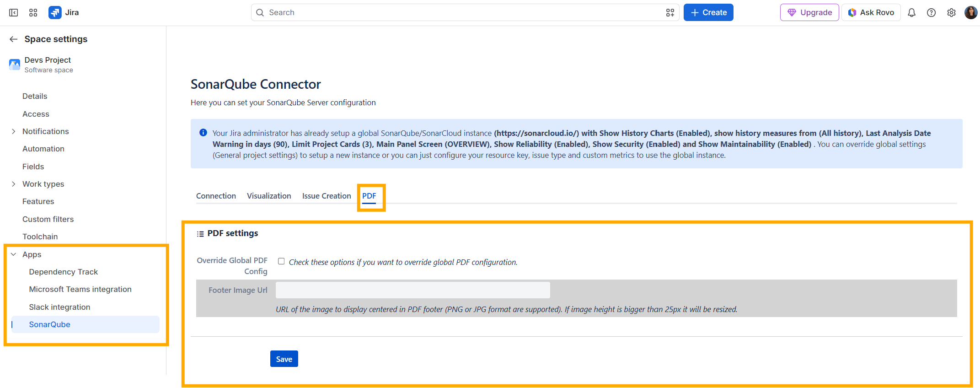
Task: Check Override Global PDF Config checkbox
Action: tap(281, 261)
